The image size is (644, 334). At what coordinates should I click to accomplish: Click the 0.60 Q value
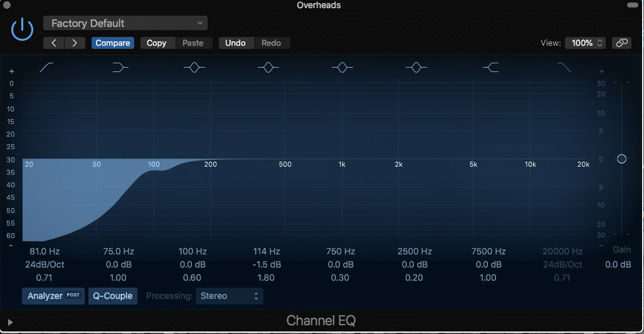(193, 278)
